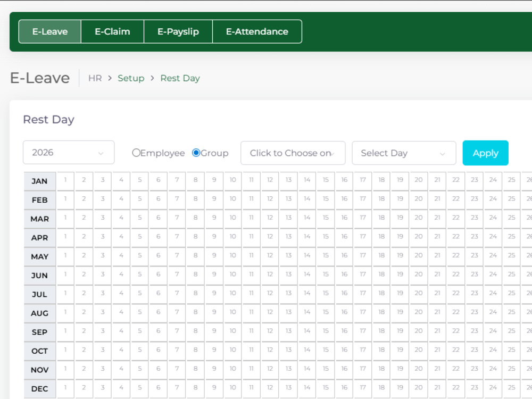Select day 12 in the JUN row
532x399 pixels.
270,275
